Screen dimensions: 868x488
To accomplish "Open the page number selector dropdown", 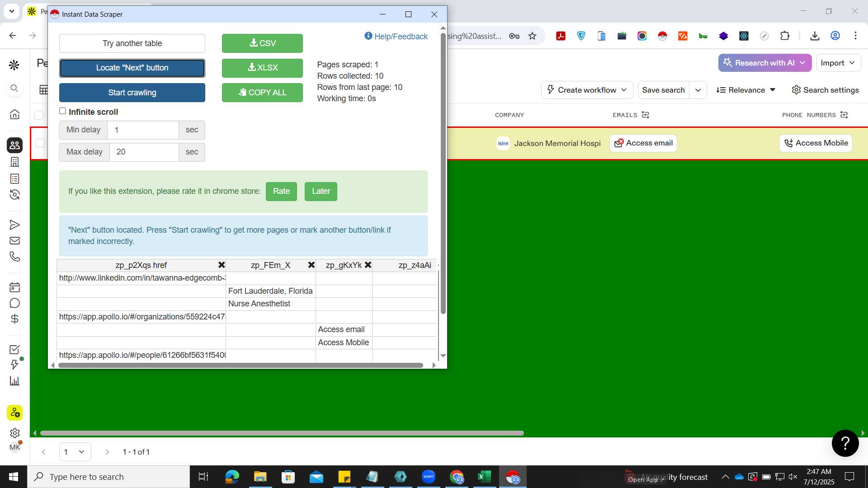I will pyautogui.click(x=75, y=452).
